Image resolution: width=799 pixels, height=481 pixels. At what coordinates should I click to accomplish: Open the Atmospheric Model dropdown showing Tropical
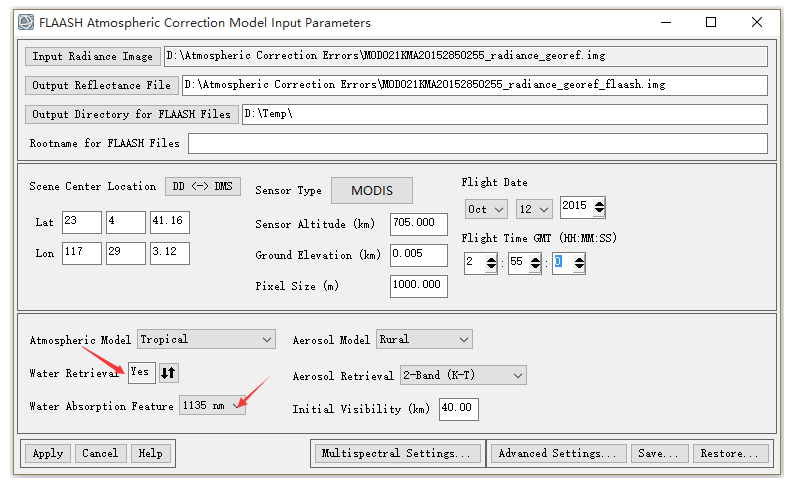[206, 339]
